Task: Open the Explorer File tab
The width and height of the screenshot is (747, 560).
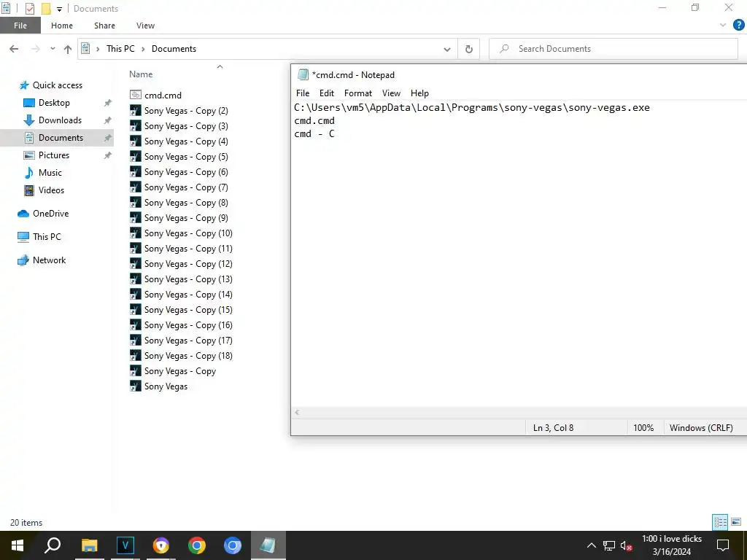Action: [x=20, y=26]
